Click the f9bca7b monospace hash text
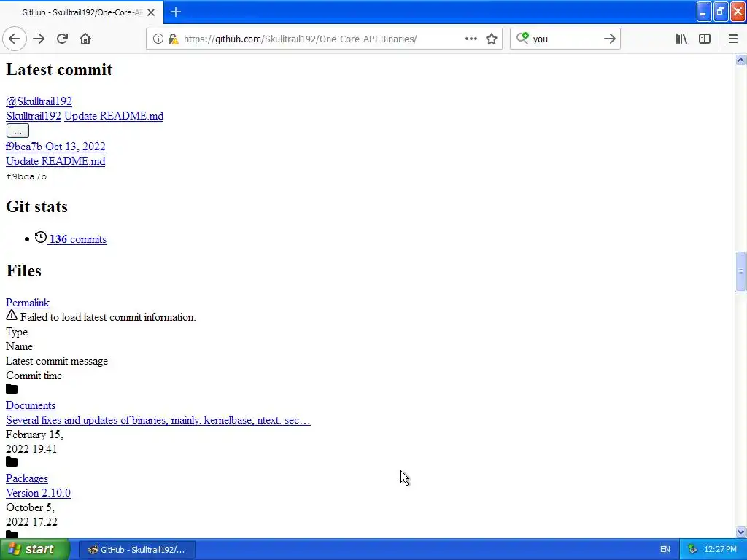This screenshot has height=560, width=747. (x=26, y=176)
